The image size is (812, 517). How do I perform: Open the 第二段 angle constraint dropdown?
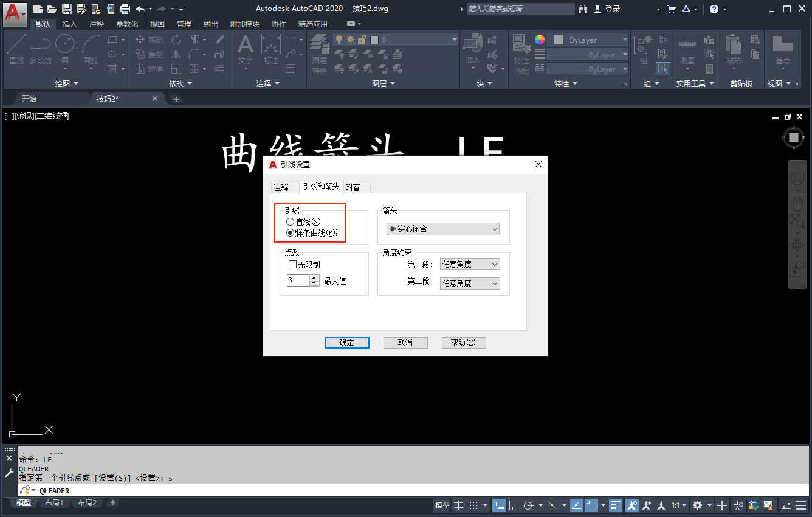[470, 283]
